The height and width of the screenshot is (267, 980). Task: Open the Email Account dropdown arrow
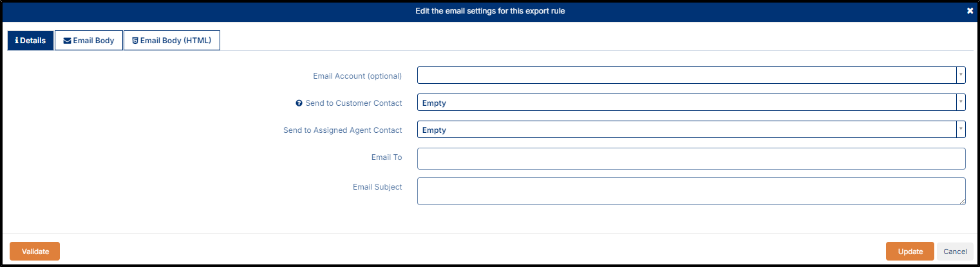[961, 75]
